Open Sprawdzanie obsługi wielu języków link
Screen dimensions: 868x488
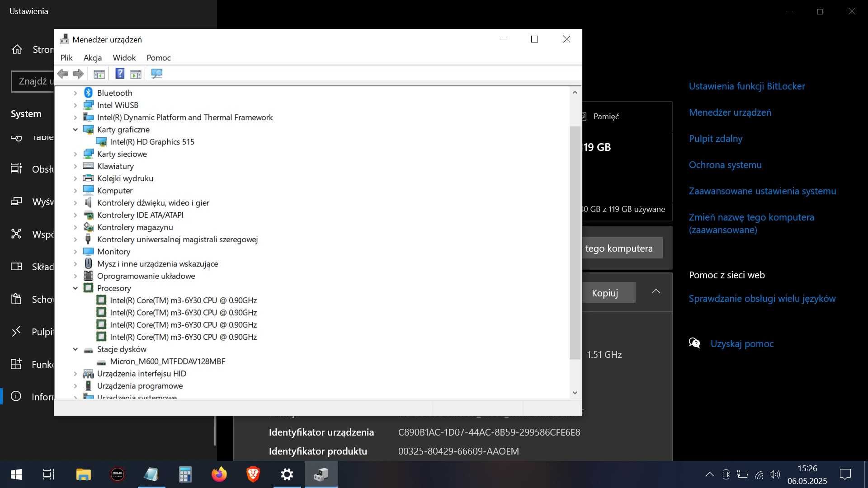tap(762, 299)
